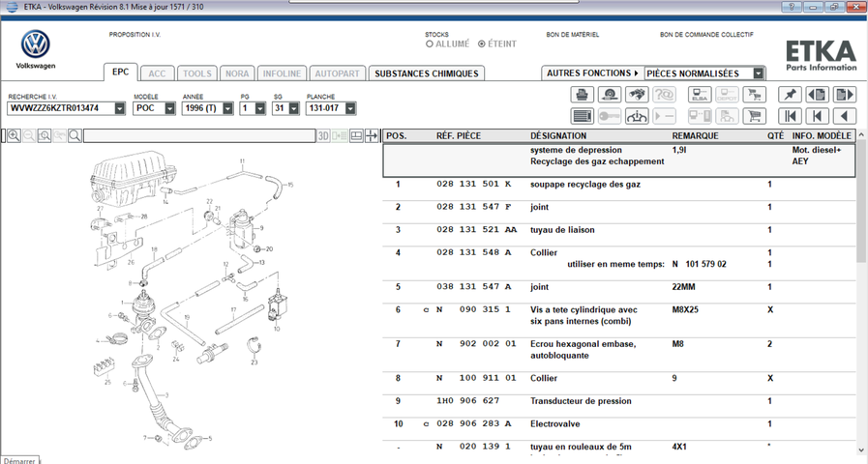
Task: Click the Démarrer start button
Action: pyautogui.click(x=19, y=460)
